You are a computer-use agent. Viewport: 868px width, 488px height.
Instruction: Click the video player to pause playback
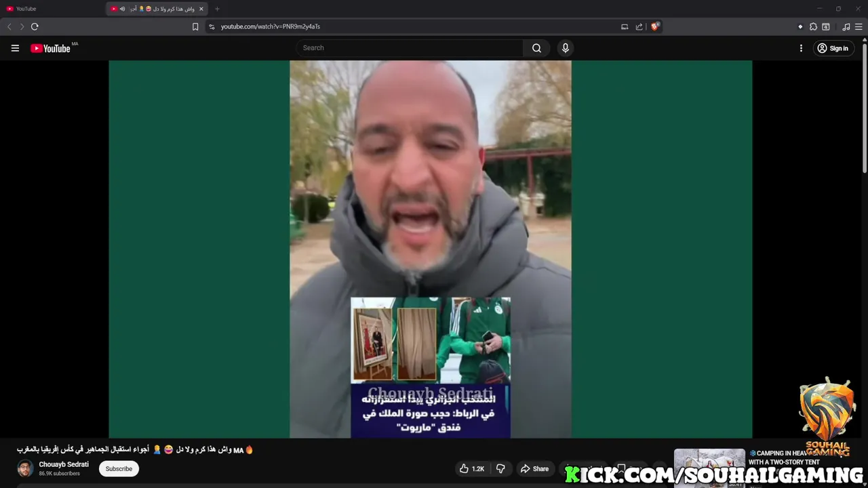(430, 249)
